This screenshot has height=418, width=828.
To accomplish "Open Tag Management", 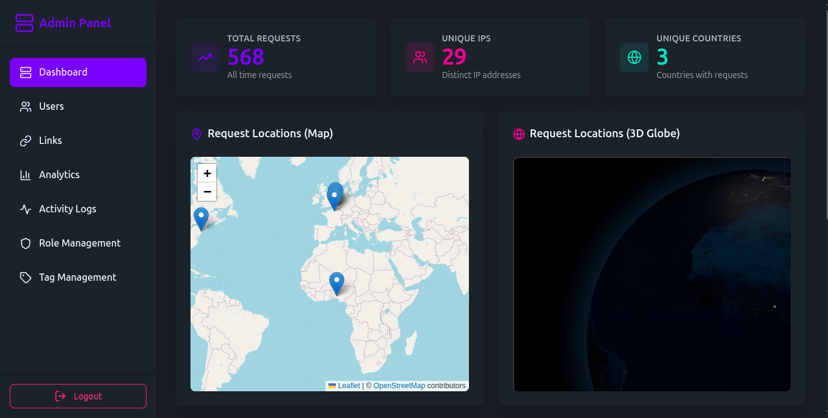I will [x=78, y=278].
